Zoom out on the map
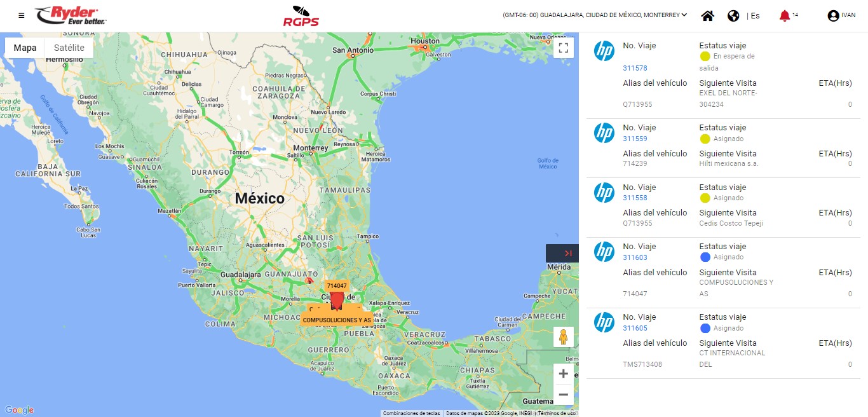The width and height of the screenshot is (868, 417). [x=563, y=395]
